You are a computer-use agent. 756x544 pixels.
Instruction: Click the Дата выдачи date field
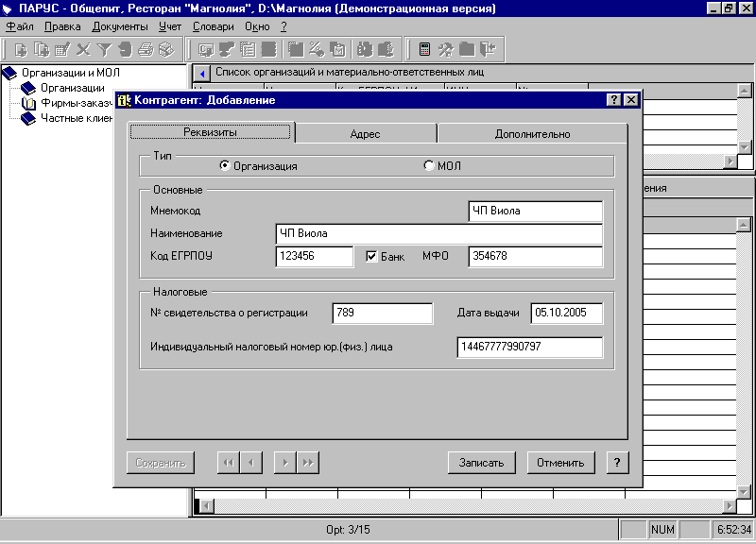(567, 314)
